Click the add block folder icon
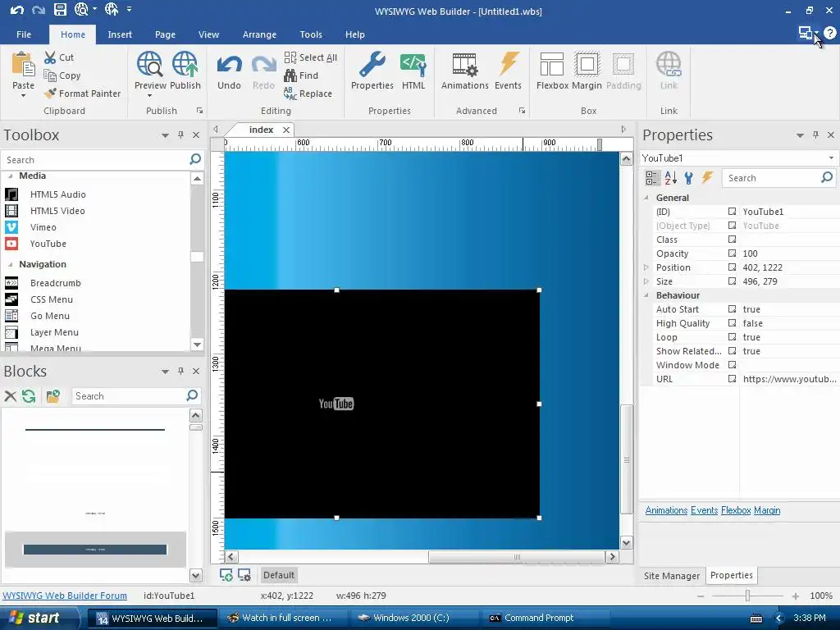The width and height of the screenshot is (840, 630). point(52,396)
